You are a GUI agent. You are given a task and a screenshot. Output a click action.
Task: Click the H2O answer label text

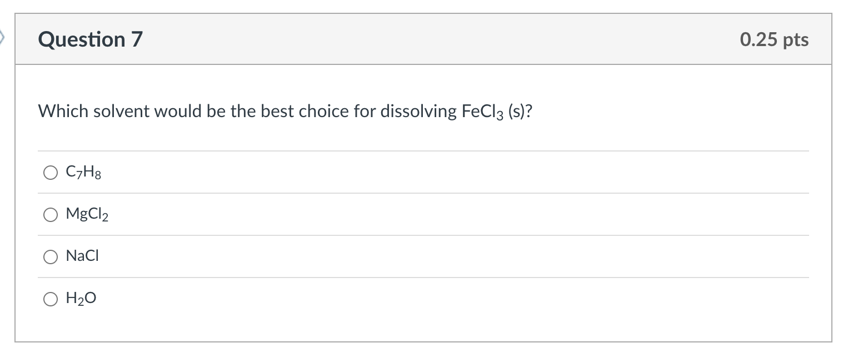point(81,299)
